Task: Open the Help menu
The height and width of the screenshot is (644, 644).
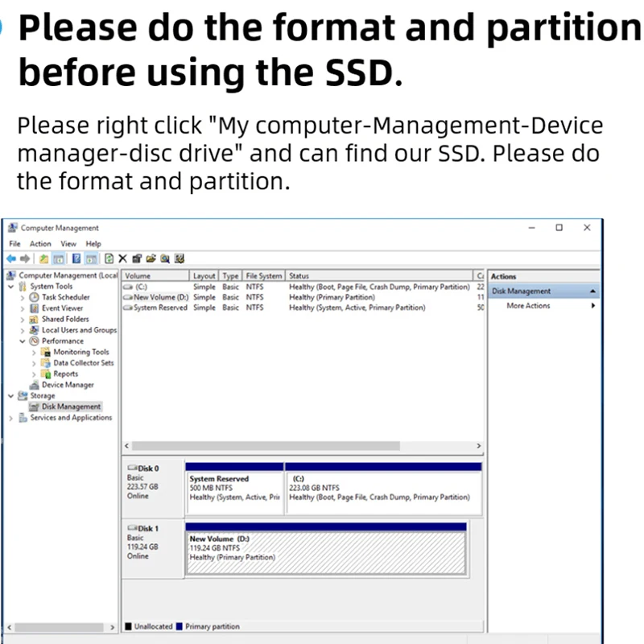Action: pyautogui.click(x=93, y=244)
